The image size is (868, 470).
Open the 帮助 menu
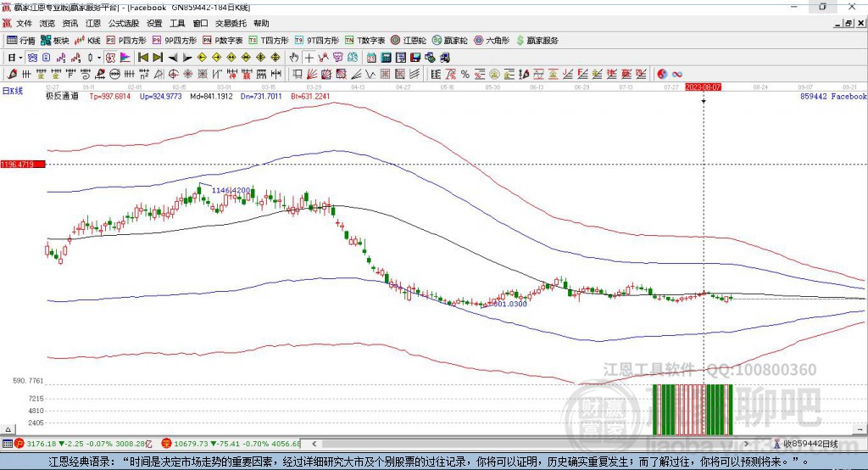pyautogui.click(x=261, y=23)
